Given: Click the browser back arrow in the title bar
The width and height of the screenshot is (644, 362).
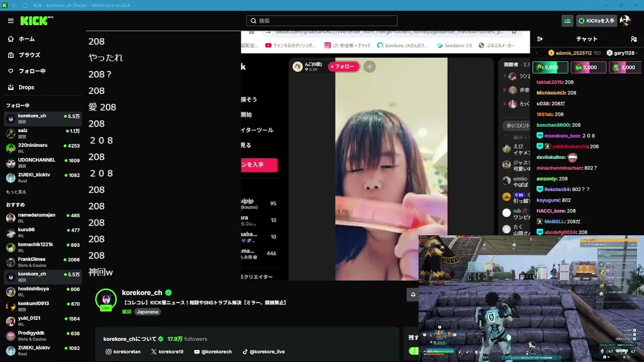Looking at the screenshot, I should click(14, 5).
